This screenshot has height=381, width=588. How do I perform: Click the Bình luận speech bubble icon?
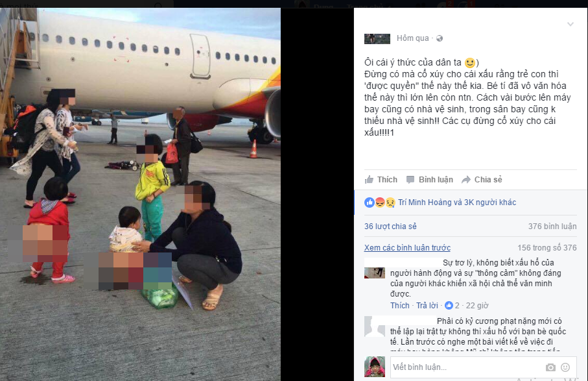coord(410,179)
